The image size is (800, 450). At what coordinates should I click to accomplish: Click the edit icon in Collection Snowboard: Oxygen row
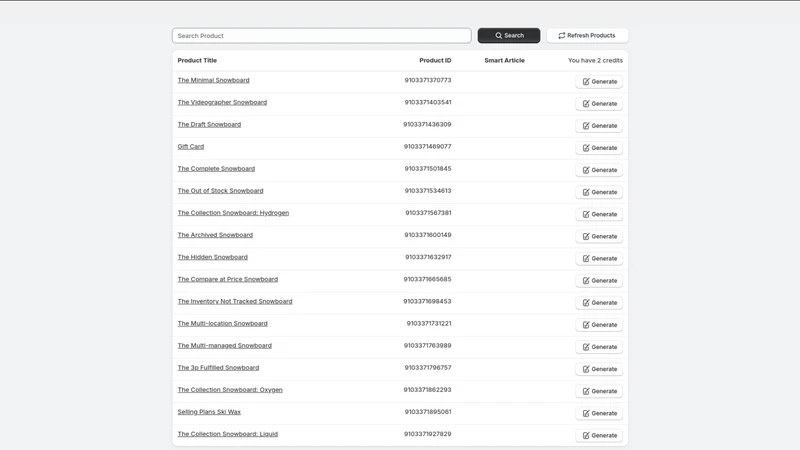[x=586, y=391]
